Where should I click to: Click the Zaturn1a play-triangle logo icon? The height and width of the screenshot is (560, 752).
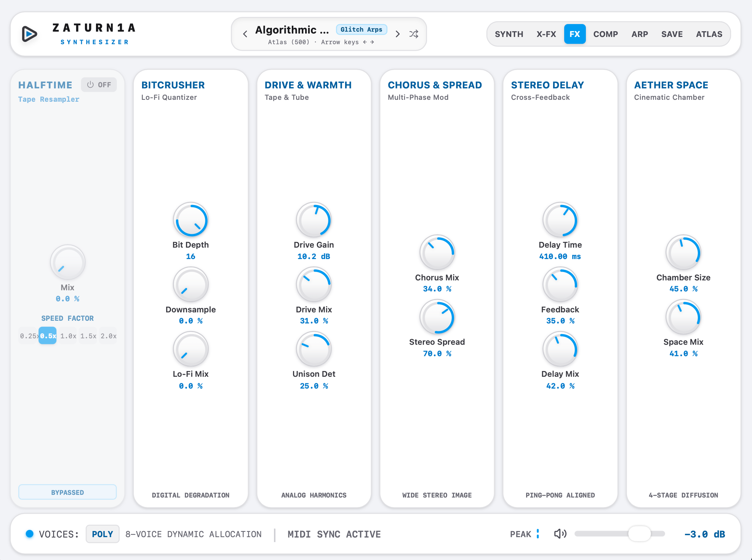tap(29, 34)
